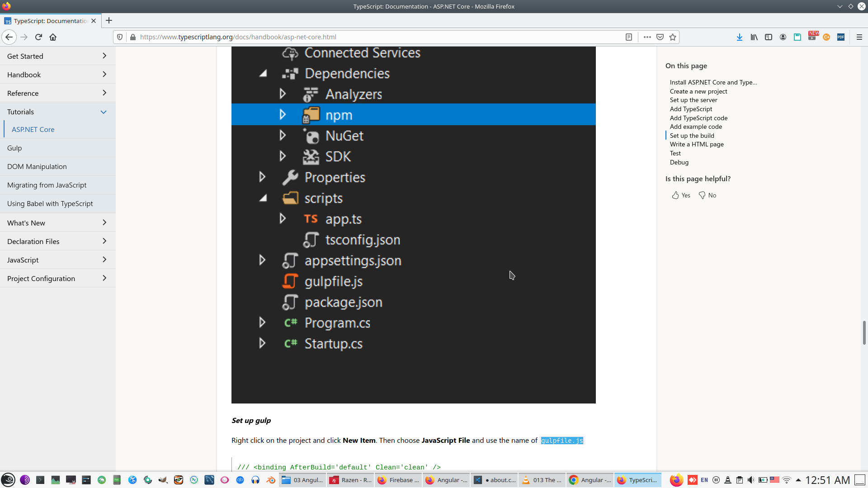Save page to Pocket icon
868x488 pixels.
tap(660, 37)
